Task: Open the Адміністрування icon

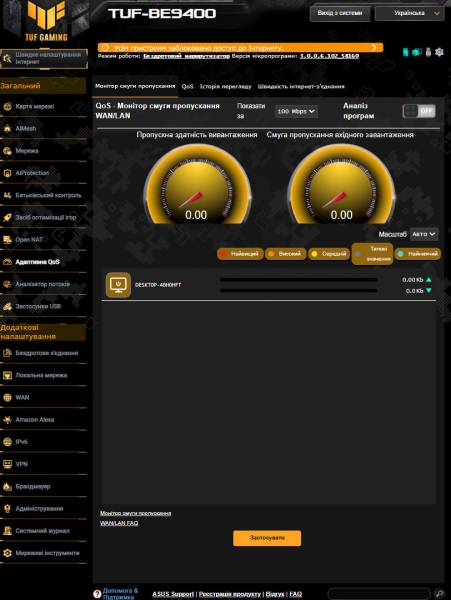Action: [7, 508]
